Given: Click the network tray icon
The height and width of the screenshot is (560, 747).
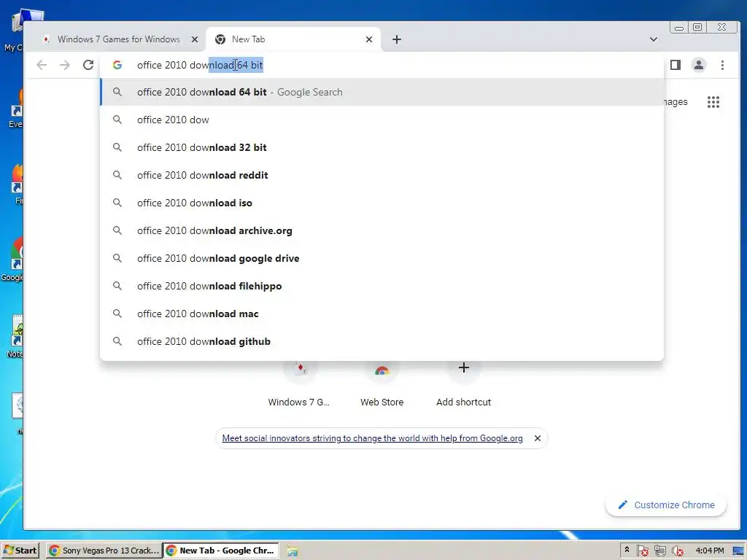Looking at the screenshot, I should pyautogui.click(x=659, y=551).
